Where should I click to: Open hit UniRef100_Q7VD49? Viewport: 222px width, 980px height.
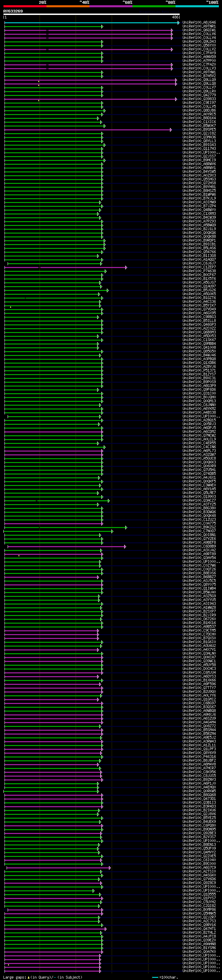click(199, 309)
